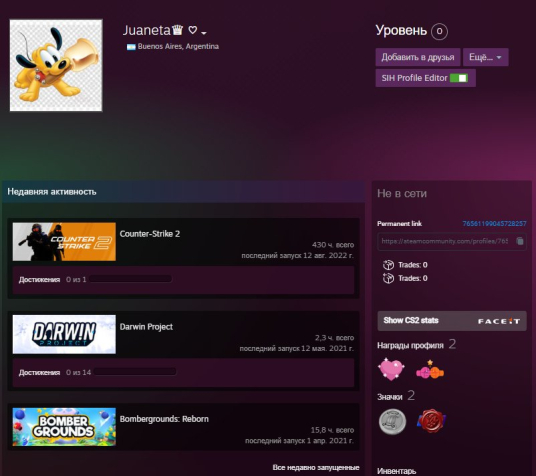Toggle the SIH Profile Editor switch

pos(459,78)
